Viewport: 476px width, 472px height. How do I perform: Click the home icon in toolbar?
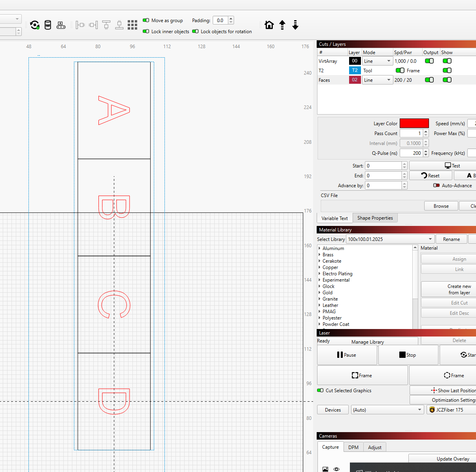tap(269, 25)
